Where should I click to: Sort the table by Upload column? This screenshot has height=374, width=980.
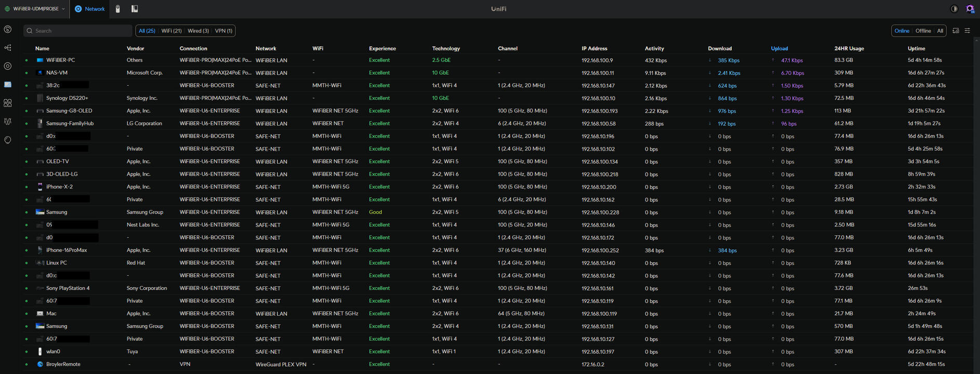[x=779, y=48]
